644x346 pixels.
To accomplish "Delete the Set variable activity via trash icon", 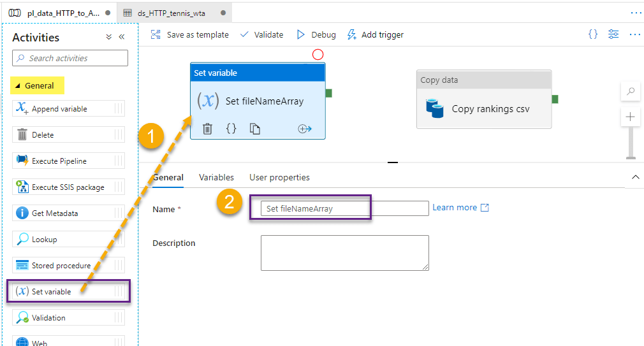I will point(207,129).
